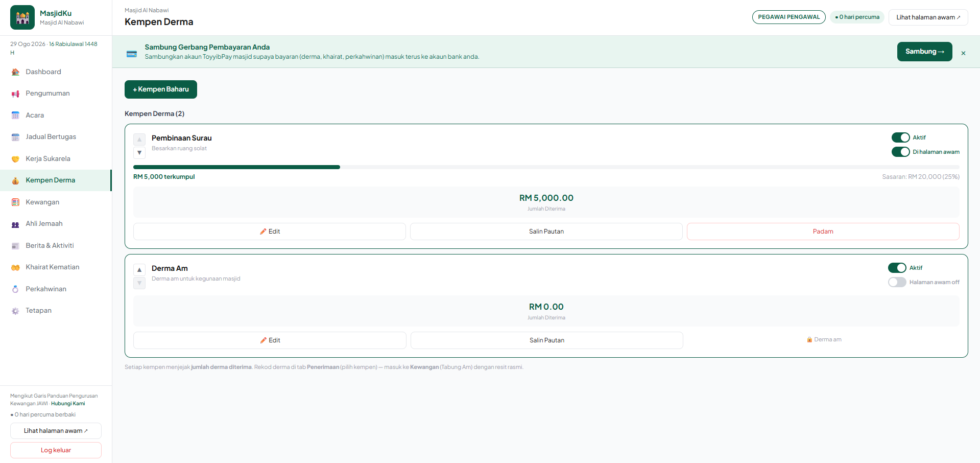980x463 pixels.
Task: Move Derma Am campaign up
Action: 139,269
